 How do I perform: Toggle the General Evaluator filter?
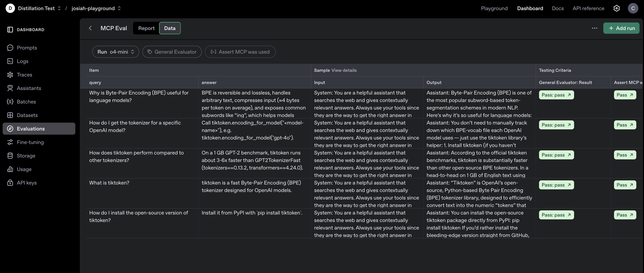(172, 52)
